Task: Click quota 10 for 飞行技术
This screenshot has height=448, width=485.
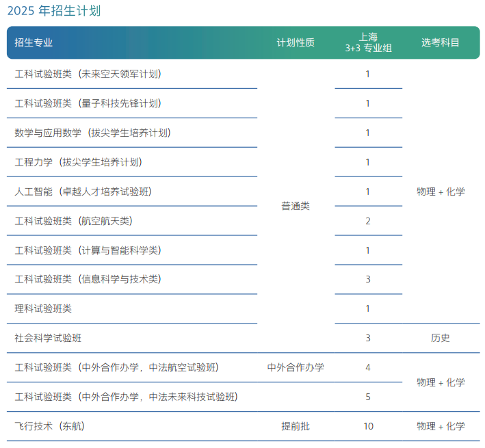Action: tap(369, 426)
